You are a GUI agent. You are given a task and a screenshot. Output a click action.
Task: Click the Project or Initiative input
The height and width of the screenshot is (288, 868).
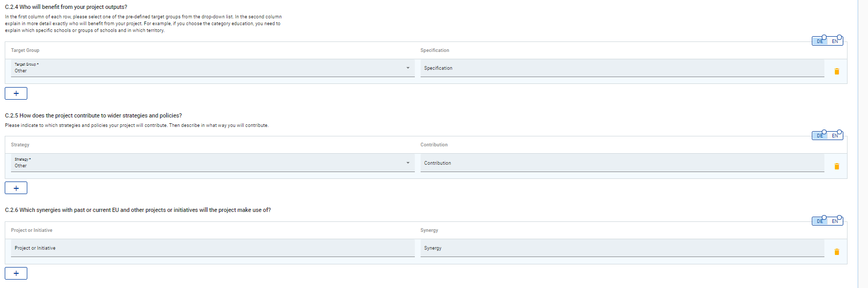212,248
